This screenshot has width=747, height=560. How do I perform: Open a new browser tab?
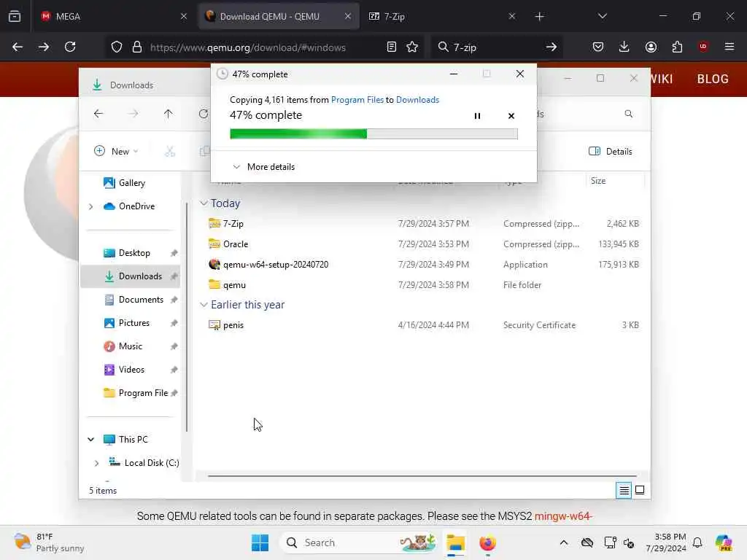pos(539,16)
